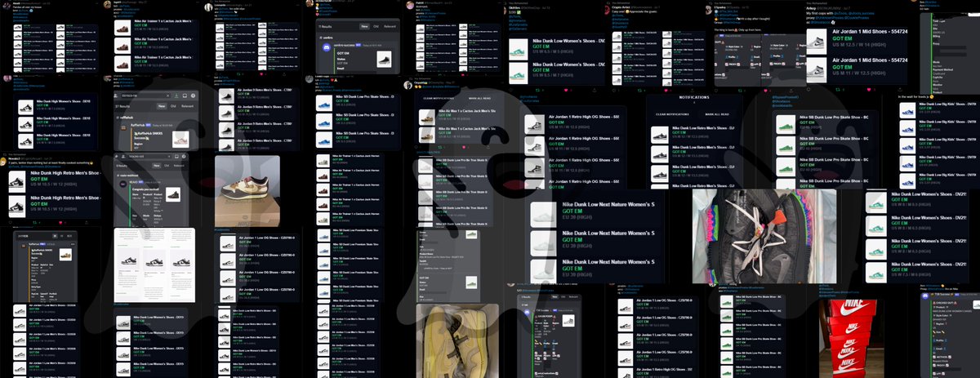Select the Relevant tab in 37 Results panel

click(x=187, y=106)
